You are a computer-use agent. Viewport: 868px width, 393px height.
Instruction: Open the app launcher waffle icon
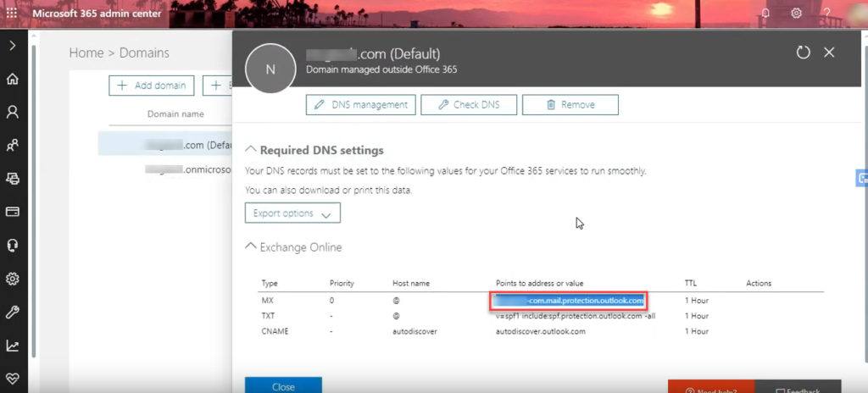click(x=12, y=13)
